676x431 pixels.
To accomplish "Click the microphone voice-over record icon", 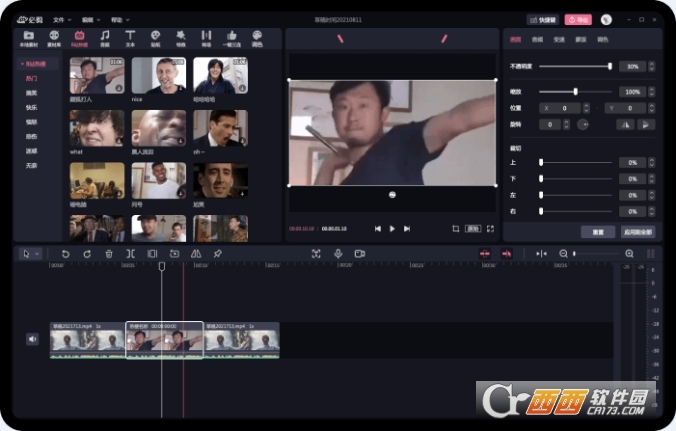I will point(338,254).
